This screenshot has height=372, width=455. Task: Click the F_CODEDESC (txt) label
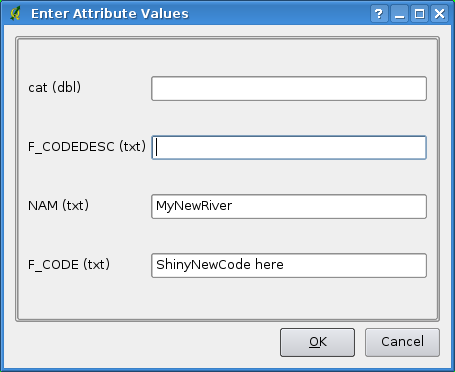[x=87, y=147]
